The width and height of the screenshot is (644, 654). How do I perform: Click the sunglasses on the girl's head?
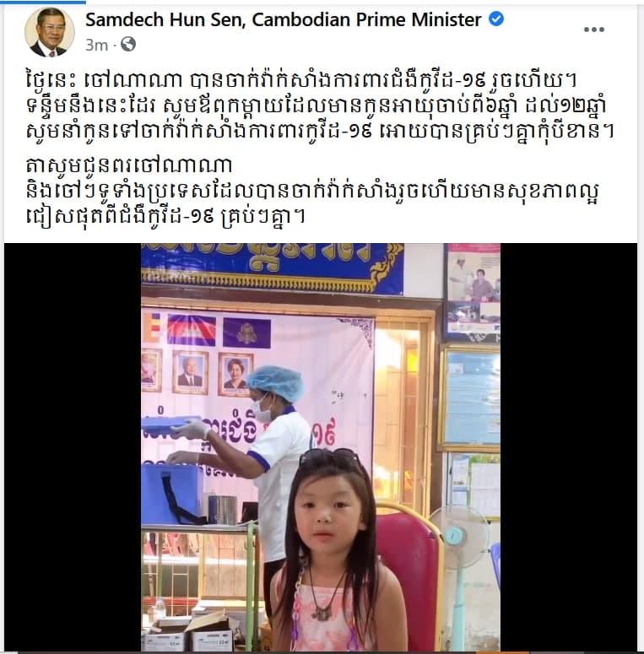(x=329, y=457)
